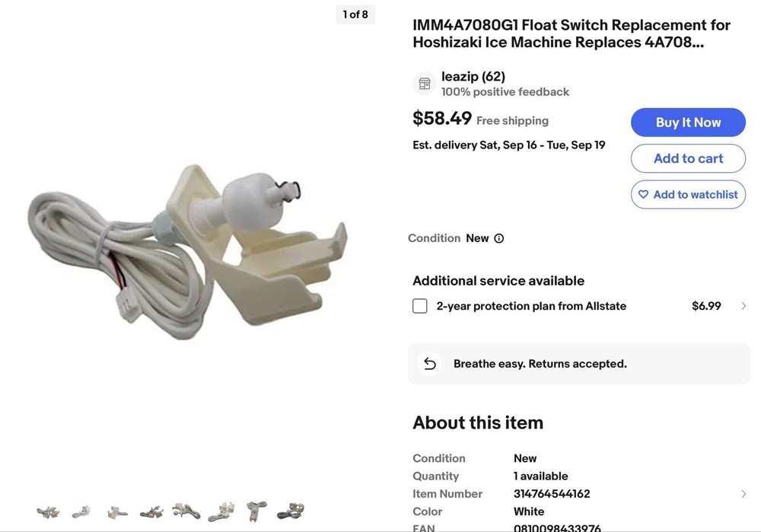Select the second product thumbnail
The height and width of the screenshot is (532, 761).
coord(81,511)
